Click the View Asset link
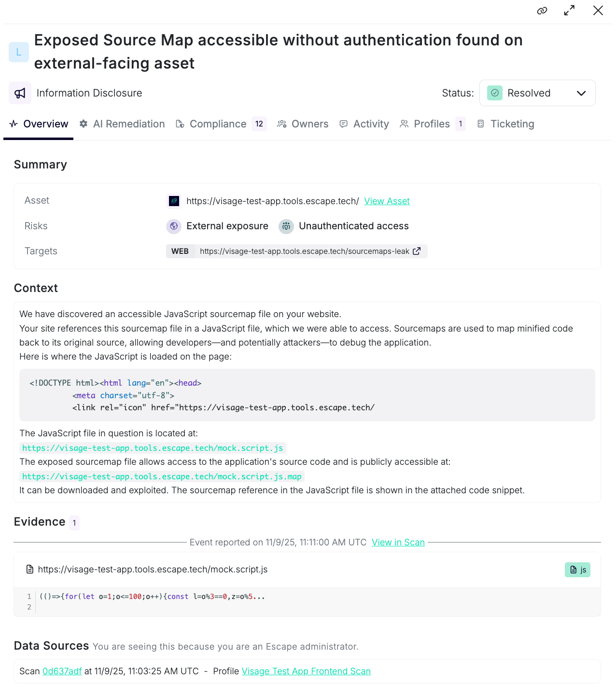616x696 pixels. tap(387, 201)
